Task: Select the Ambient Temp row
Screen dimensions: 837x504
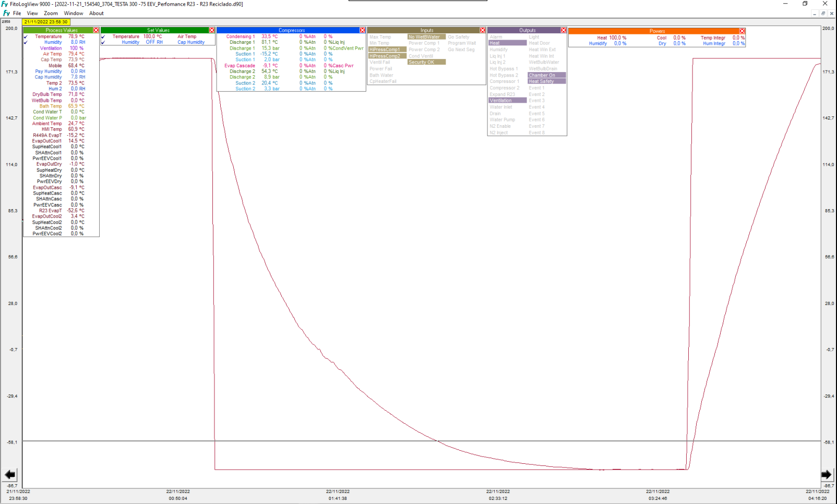Action: (61, 124)
